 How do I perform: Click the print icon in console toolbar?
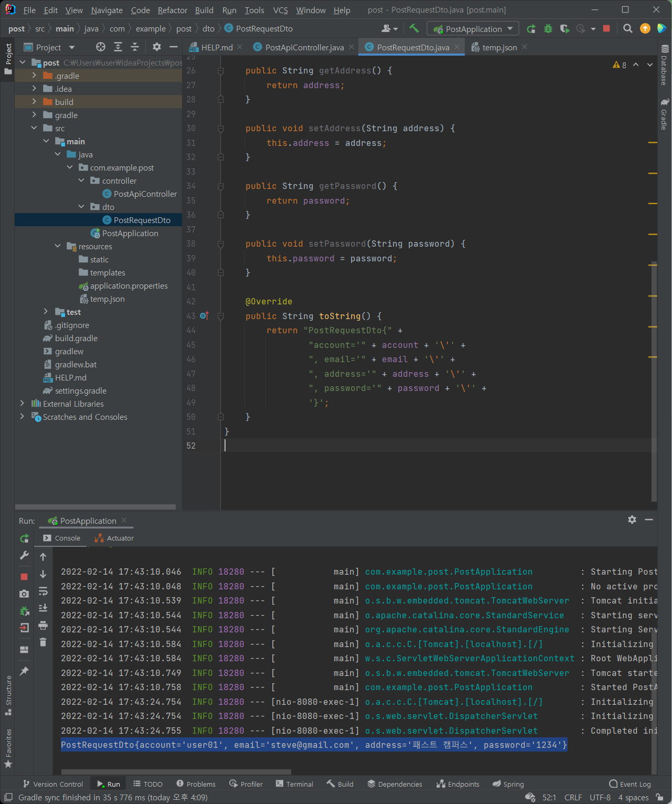click(43, 625)
